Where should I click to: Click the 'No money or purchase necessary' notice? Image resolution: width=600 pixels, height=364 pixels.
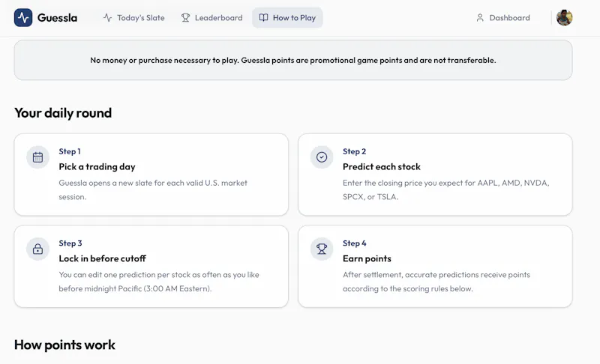click(293, 60)
